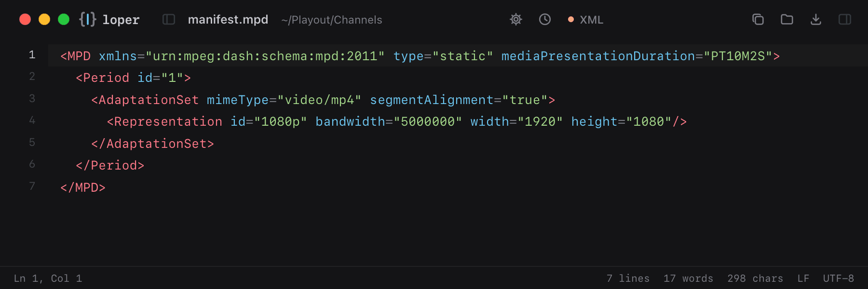Click the segmentAlignment attribute name

coord(432,100)
